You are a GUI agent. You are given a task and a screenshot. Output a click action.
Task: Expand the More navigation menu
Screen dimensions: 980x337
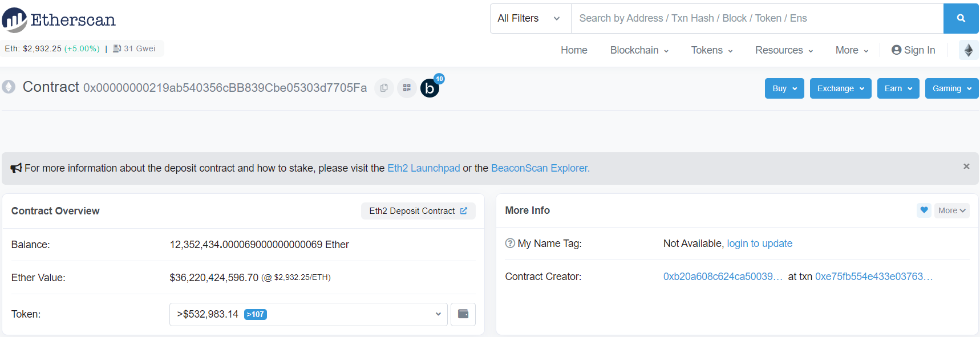(x=852, y=50)
